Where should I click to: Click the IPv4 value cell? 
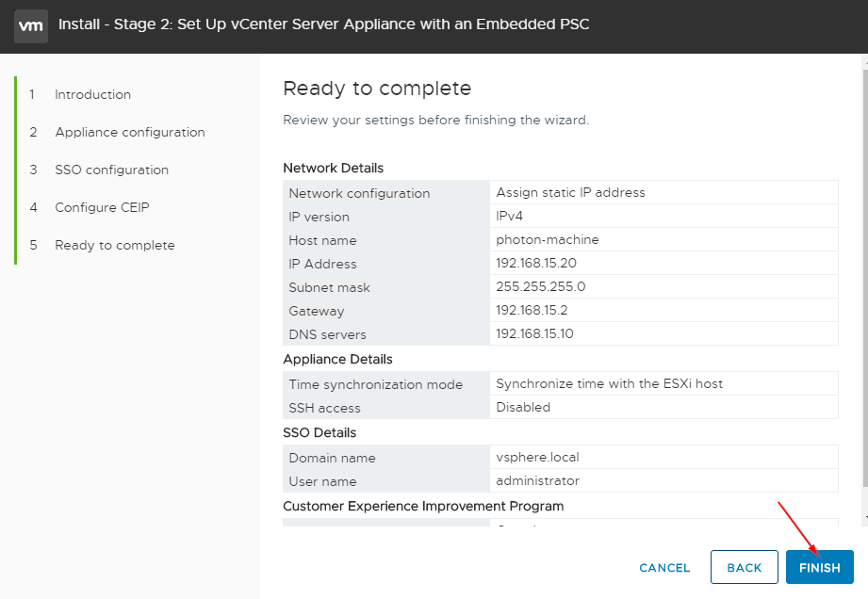[663, 217]
